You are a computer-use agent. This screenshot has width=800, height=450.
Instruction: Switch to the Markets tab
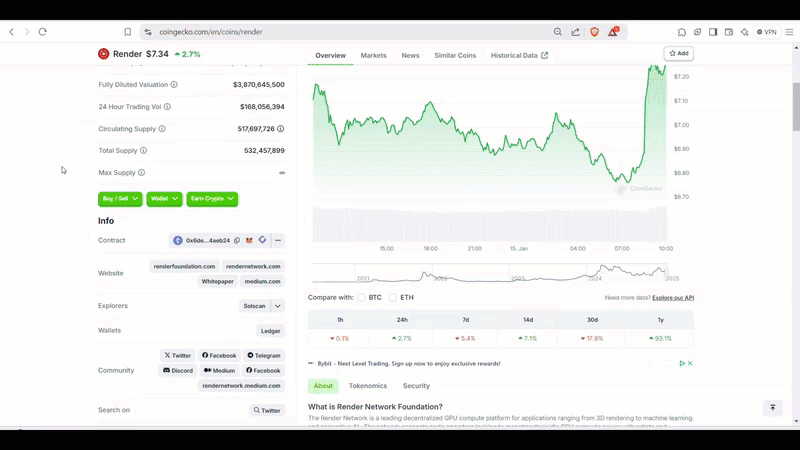(373, 55)
